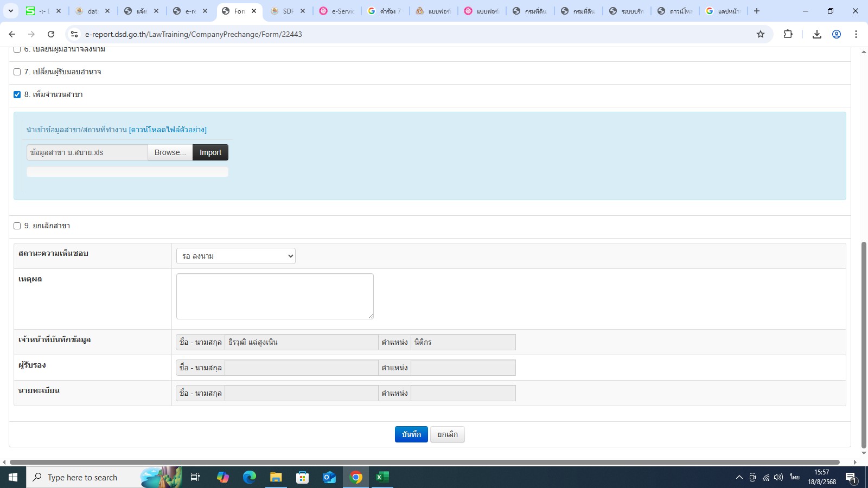The height and width of the screenshot is (488, 868).
Task: Check option 7 เปลี่ยนผู้รับมอบอำนาจ
Action: [17, 72]
